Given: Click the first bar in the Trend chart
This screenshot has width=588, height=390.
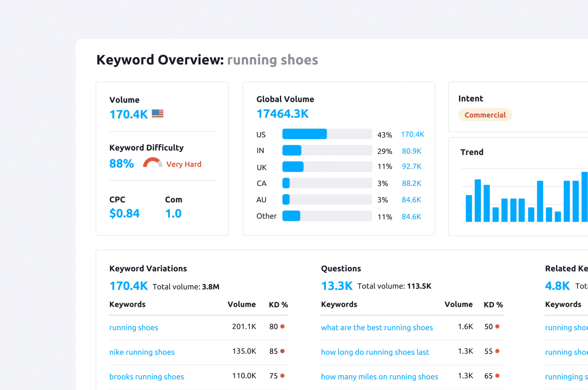Looking at the screenshot, I should pos(469,208).
